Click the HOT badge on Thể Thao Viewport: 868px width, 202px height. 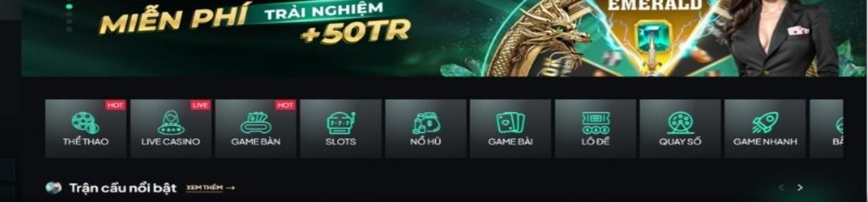click(x=115, y=105)
